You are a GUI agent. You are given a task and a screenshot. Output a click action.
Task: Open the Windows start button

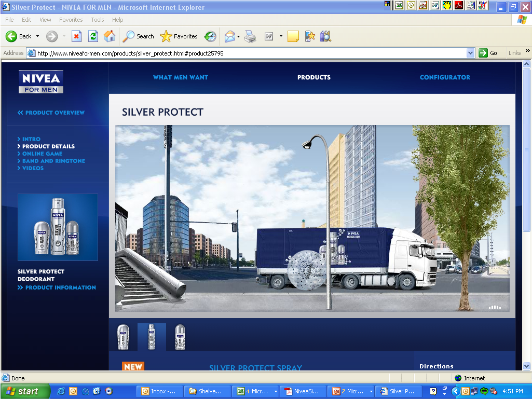pos(24,392)
